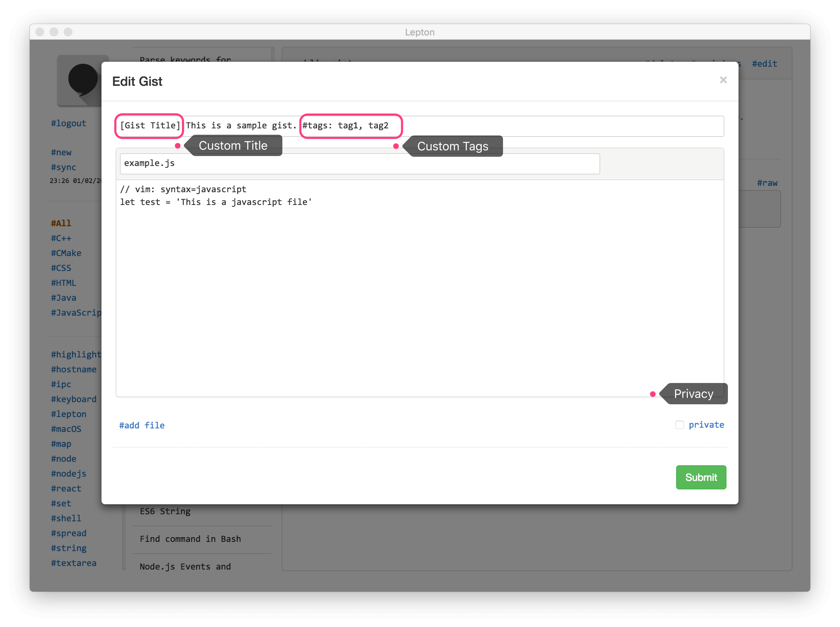Open the Find command in Bash gist
This screenshot has width=840, height=627.
pyautogui.click(x=190, y=539)
